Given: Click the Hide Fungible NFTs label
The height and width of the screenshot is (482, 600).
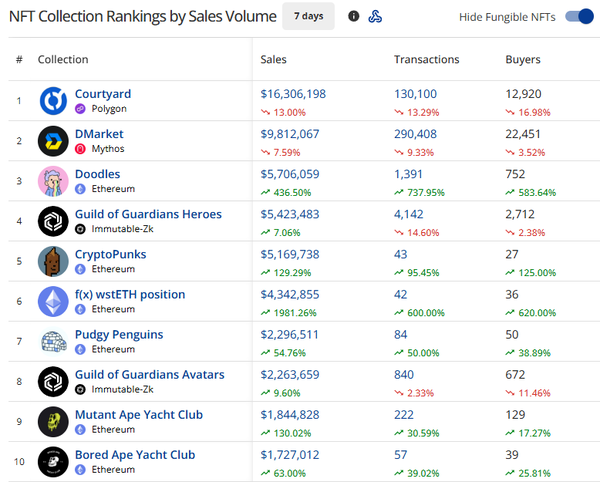Looking at the screenshot, I should coord(507,17).
